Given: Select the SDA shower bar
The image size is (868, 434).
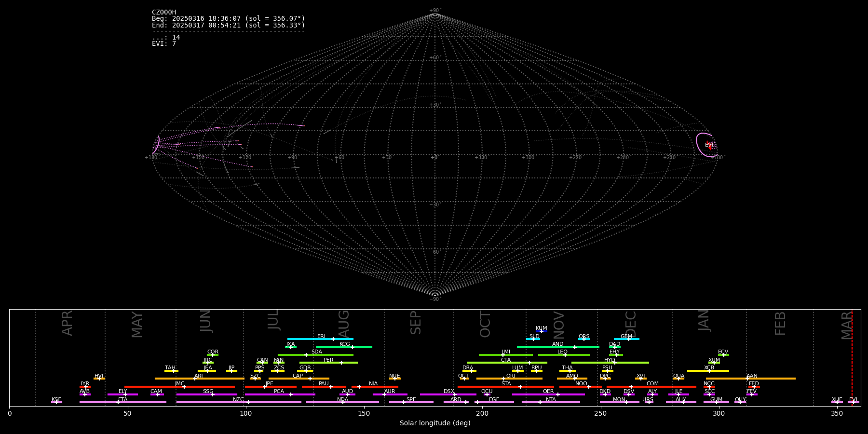Looking at the screenshot, I should [x=315, y=355].
